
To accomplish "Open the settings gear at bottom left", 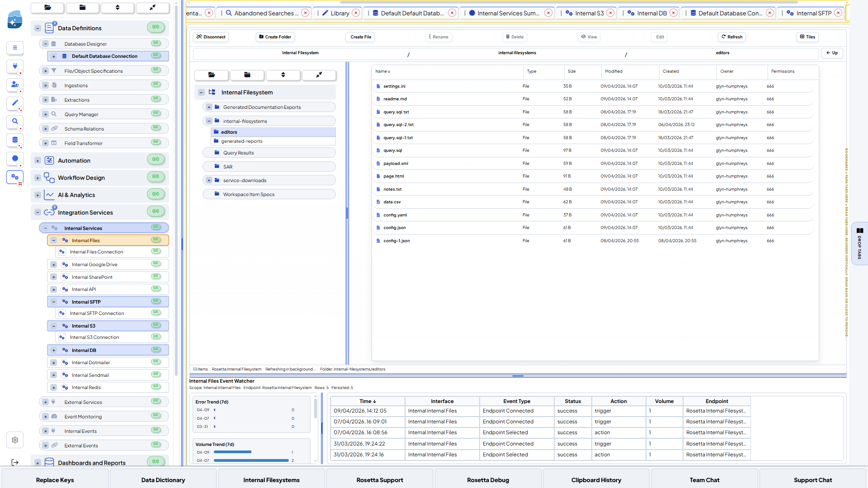I will point(15,440).
